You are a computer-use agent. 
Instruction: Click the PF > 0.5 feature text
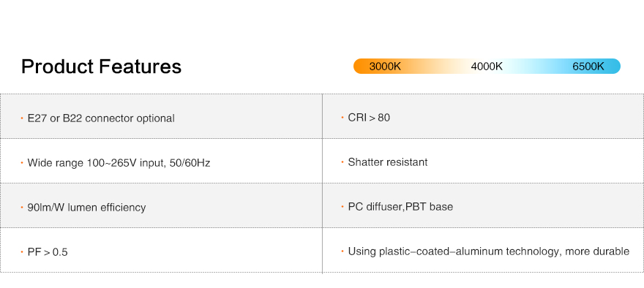(x=48, y=252)
